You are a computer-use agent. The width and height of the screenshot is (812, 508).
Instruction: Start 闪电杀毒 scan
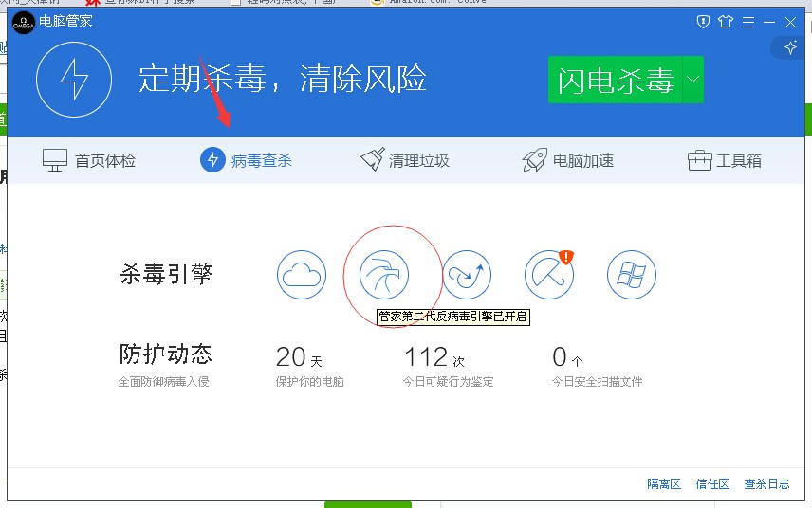(616, 80)
